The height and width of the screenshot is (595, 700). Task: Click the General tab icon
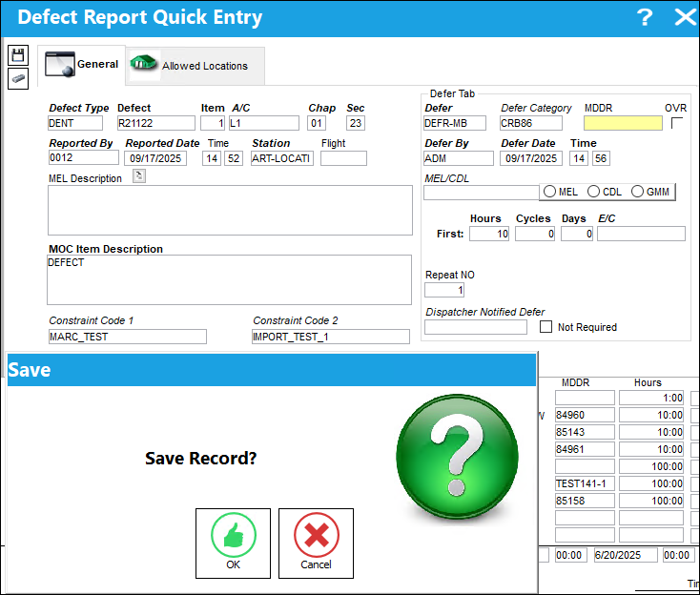coord(60,64)
